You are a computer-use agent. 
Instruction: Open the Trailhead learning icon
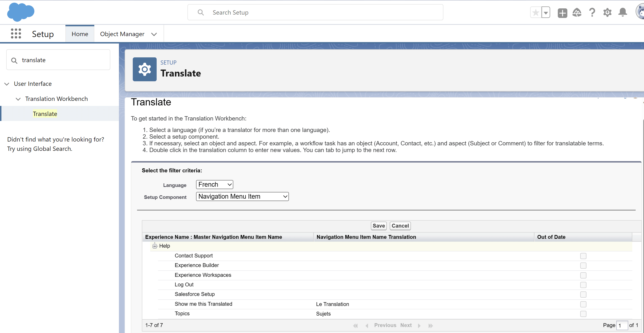tap(577, 12)
